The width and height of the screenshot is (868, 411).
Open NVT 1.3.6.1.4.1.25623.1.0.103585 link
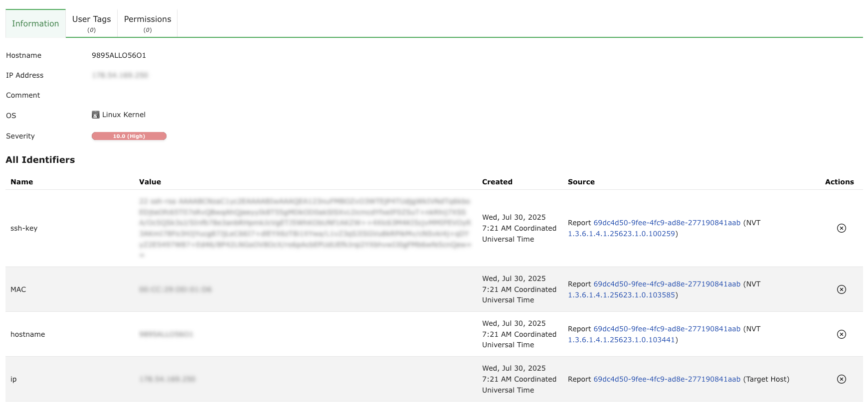[x=621, y=295]
